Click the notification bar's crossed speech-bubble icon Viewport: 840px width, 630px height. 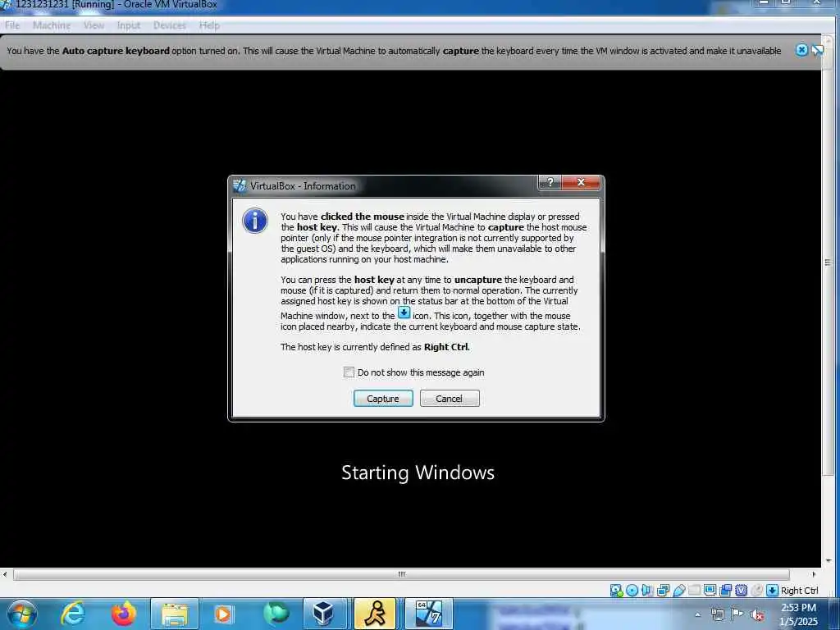[818, 50]
